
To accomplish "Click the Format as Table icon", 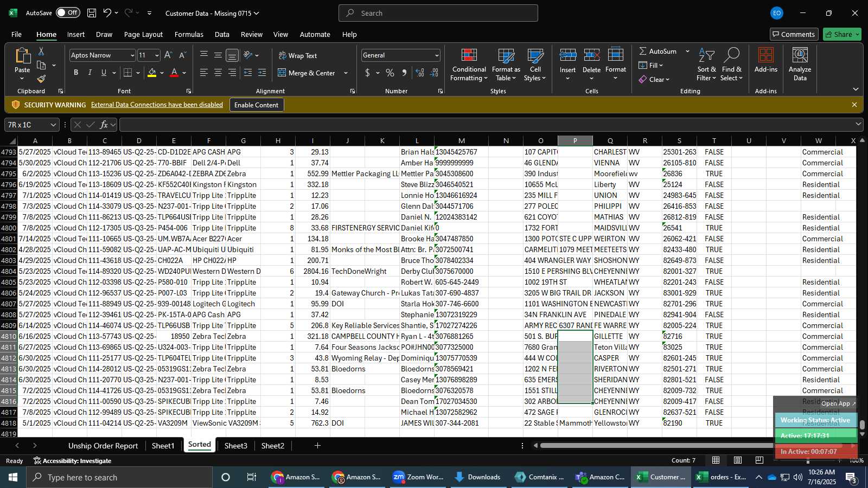I will point(506,55).
